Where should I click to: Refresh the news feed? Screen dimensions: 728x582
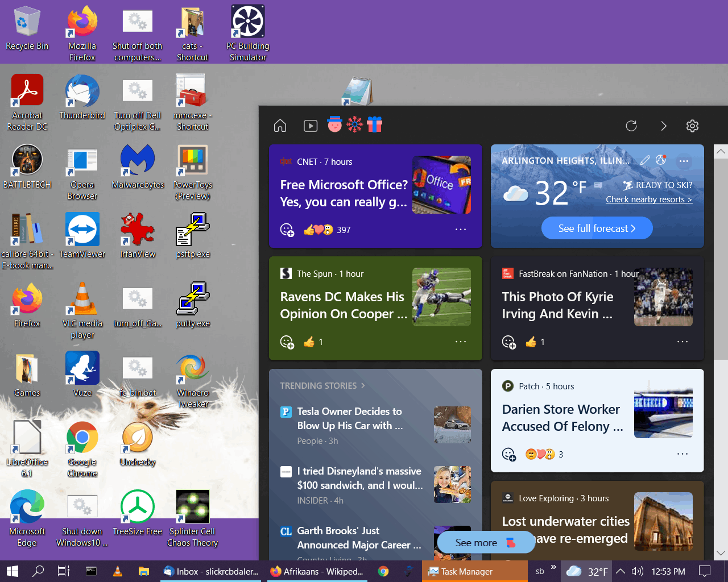click(631, 126)
